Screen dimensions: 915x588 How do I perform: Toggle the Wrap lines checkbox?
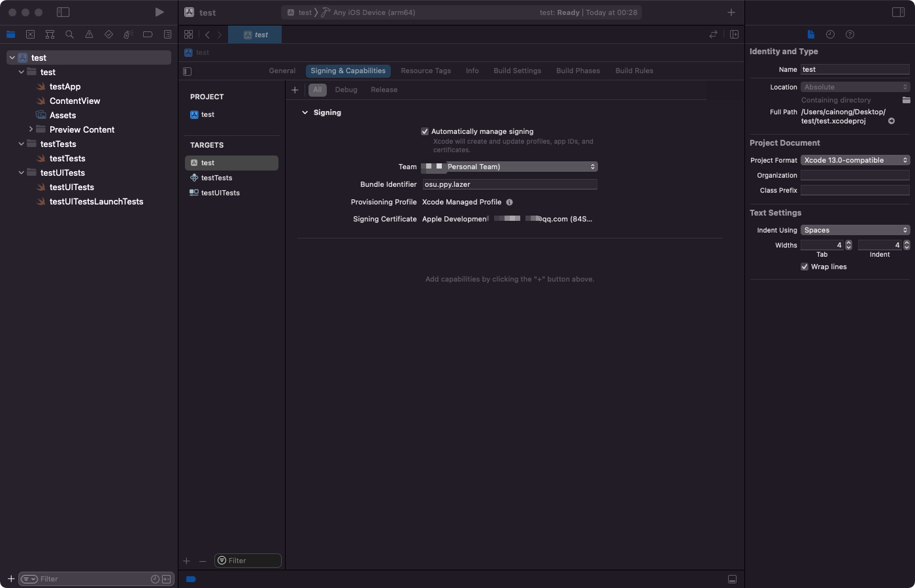[805, 267]
